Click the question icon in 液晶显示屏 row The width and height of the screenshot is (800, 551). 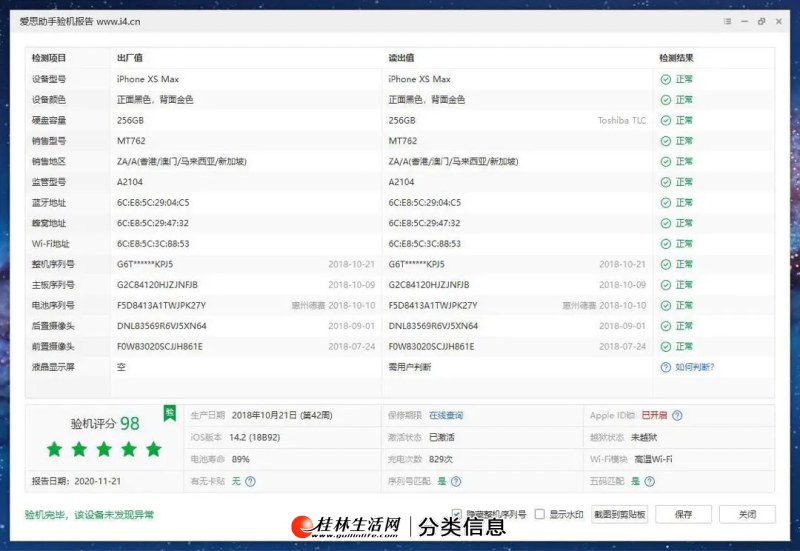point(665,367)
